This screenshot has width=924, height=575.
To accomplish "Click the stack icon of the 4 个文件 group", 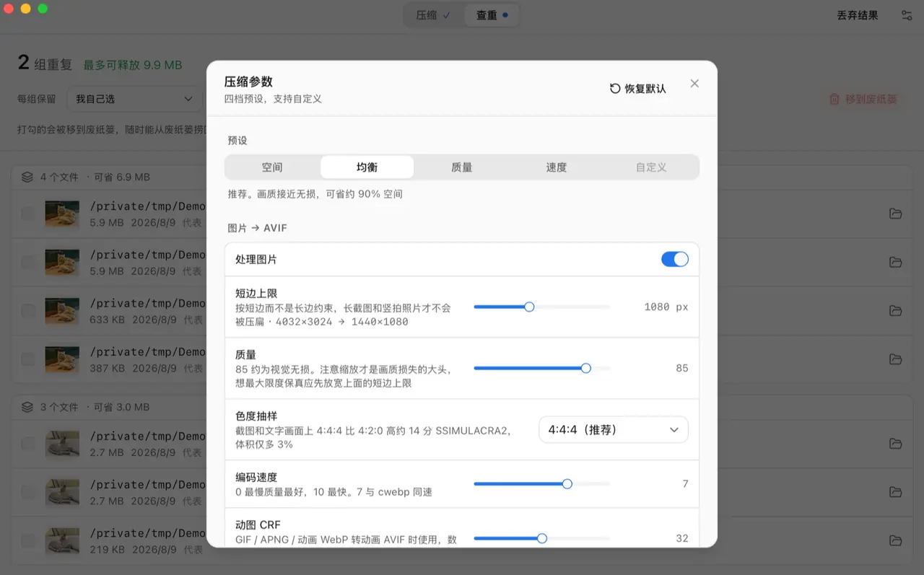I will [x=27, y=177].
